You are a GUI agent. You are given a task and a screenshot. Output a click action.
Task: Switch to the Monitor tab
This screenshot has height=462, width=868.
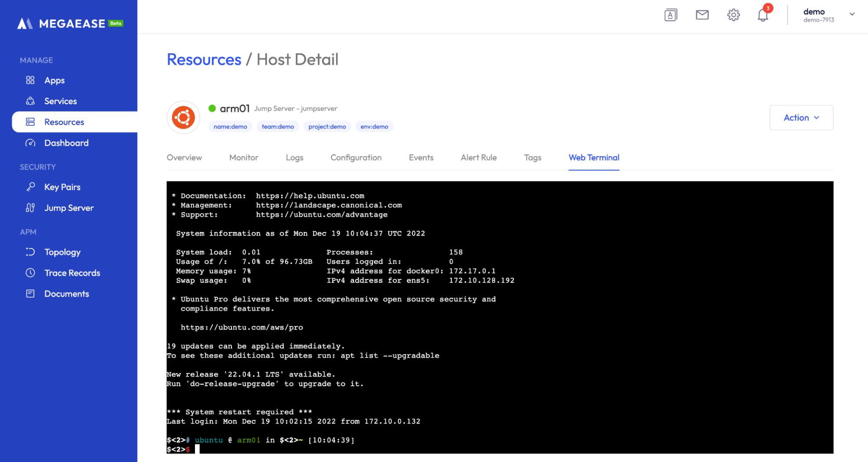[244, 157]
